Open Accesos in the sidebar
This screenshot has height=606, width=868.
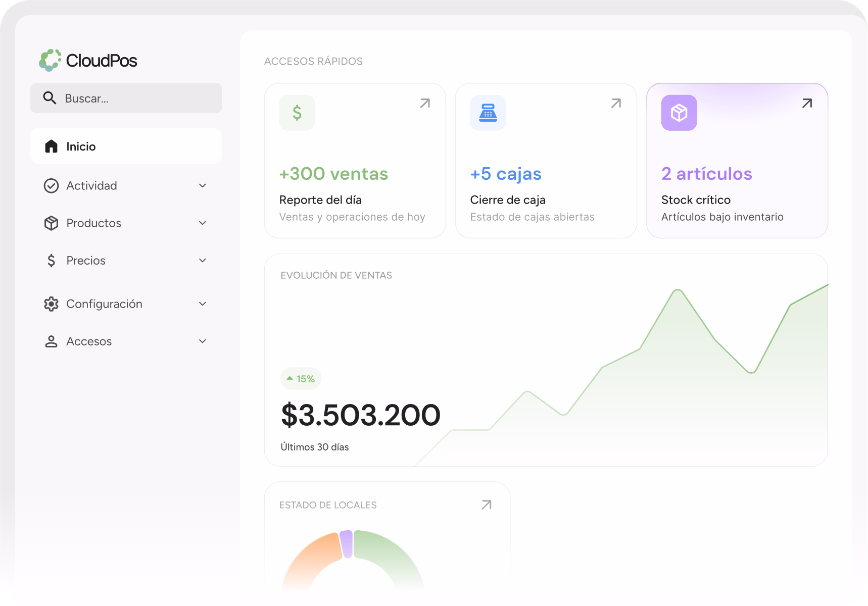coord(126,341)
